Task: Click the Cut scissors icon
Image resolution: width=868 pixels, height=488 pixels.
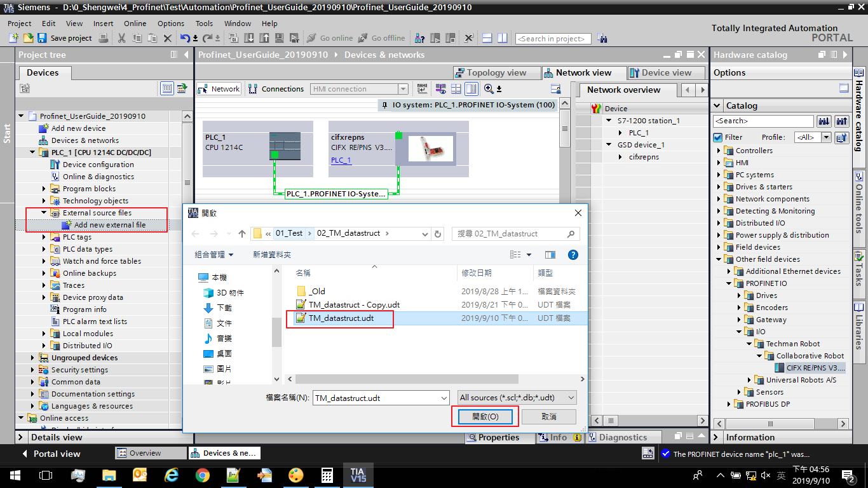Action: click(x=121, y=38)
